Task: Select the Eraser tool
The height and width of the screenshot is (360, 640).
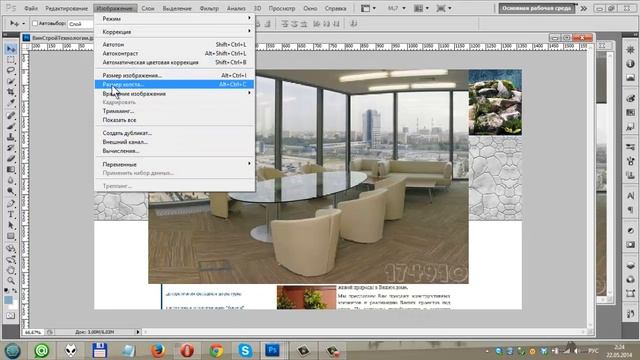Action: tap(11, 158)
